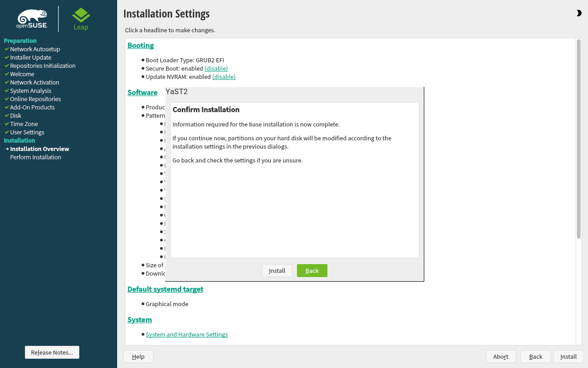Screen dimensions: 588x368
Task: Open the Default systemd target settings
Action: 165,289
